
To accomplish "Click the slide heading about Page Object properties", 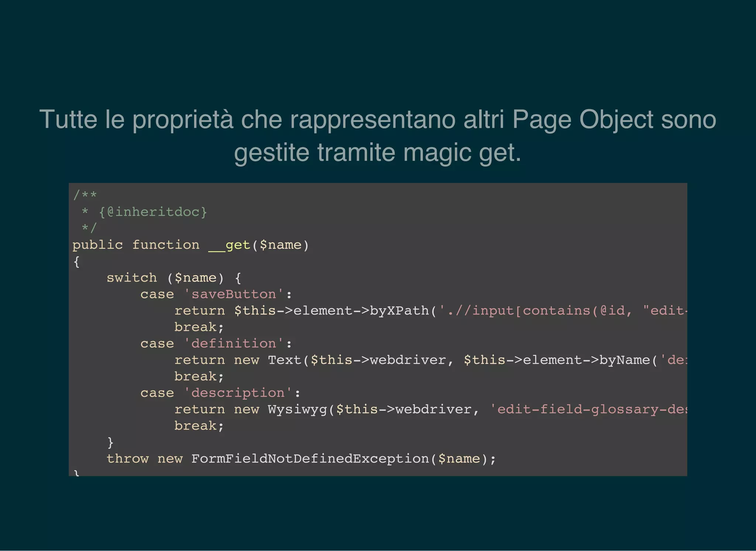I will click(378, 135).
